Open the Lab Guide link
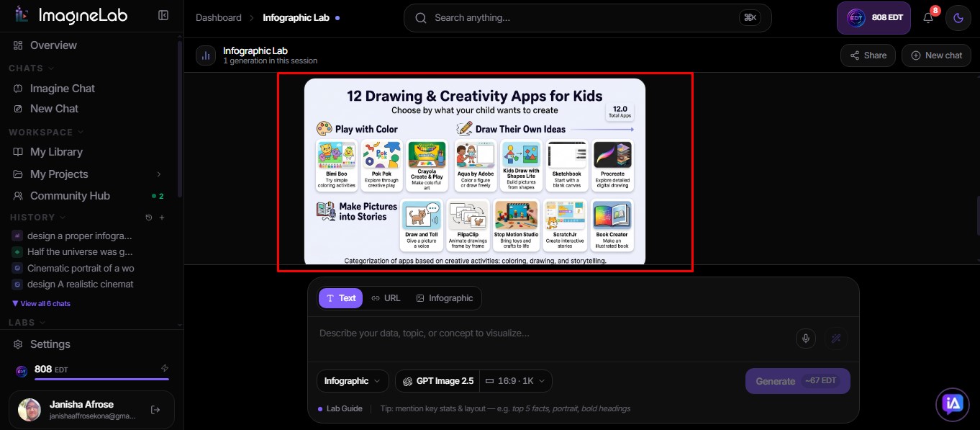980x430 pixels. tap(340, 408)
